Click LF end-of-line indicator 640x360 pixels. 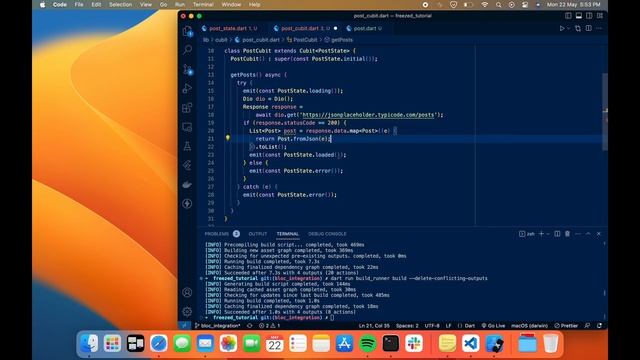449,326
